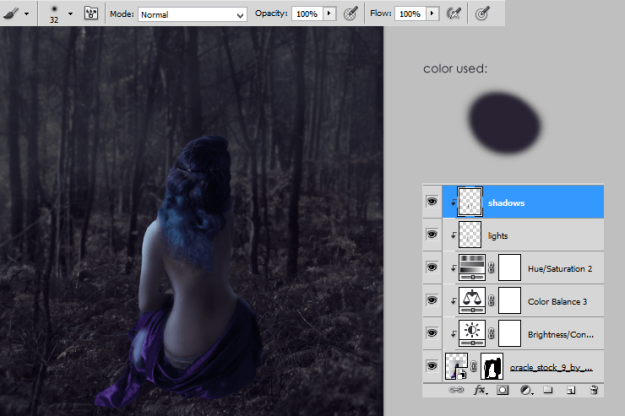Click the Opacity 100% field
This screenshot has width=625, height=416.
click(307, 14)
